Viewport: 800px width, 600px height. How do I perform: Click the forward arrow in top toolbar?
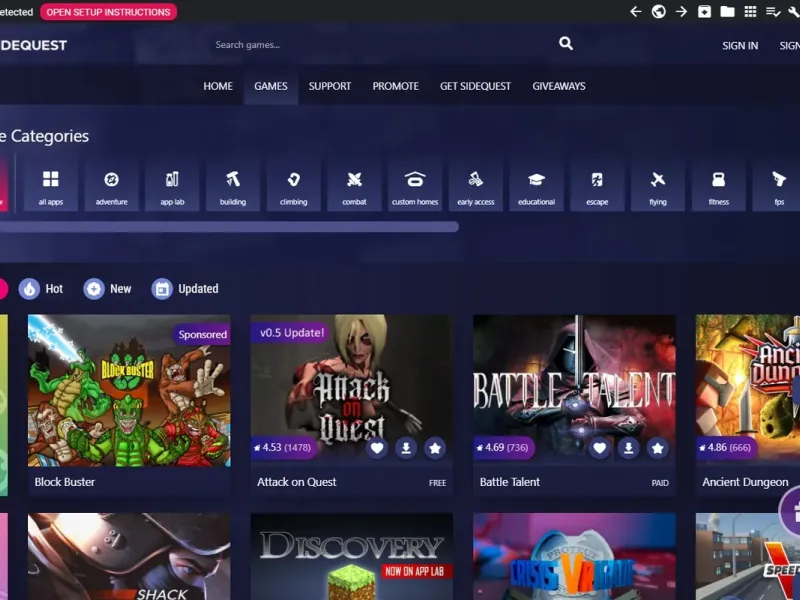tap(681, 11)
